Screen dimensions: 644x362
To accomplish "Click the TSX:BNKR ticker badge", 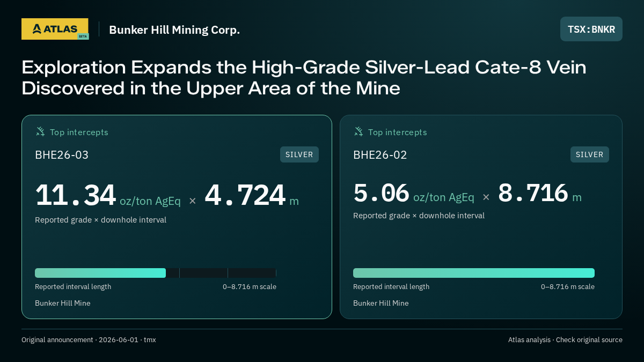I will (591, 29).
